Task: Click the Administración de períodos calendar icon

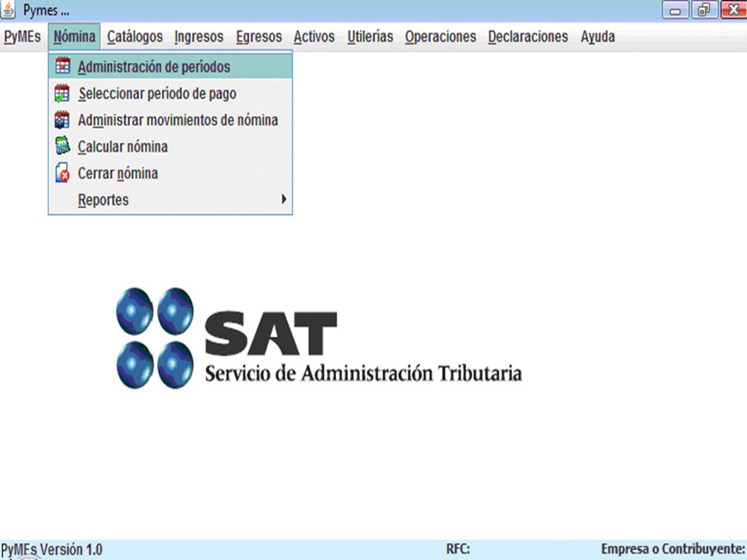Action: 62,65
